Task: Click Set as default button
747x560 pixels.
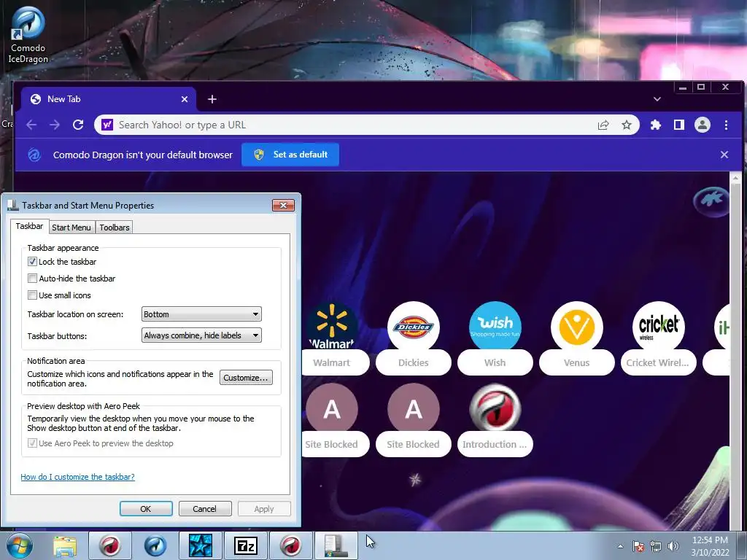Action: pos(290,155)
